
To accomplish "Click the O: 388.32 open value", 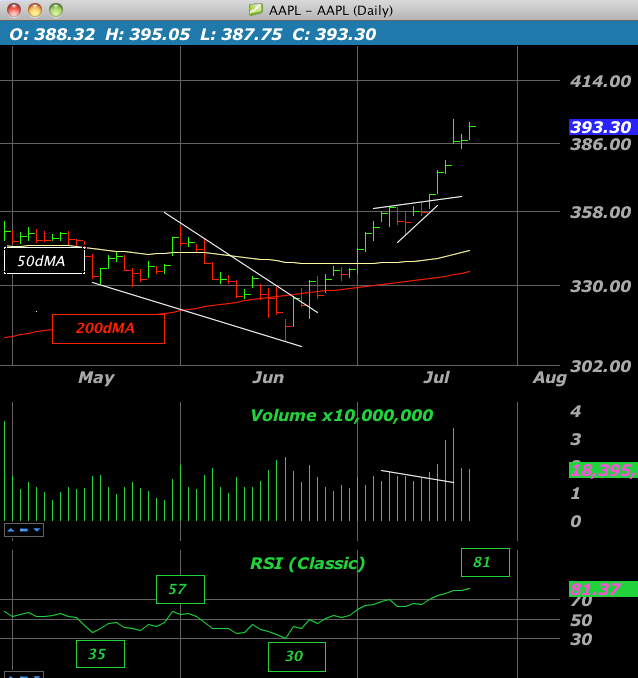I will (x=52, y=35).
